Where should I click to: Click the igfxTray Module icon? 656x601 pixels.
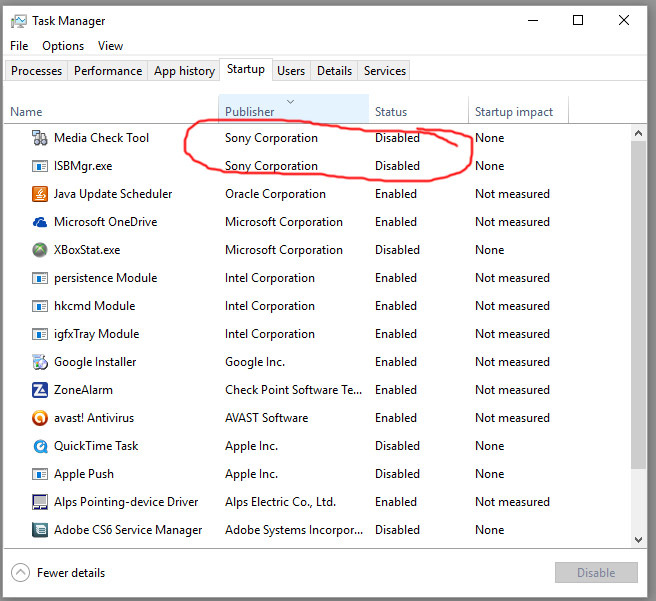pos(40,334)
